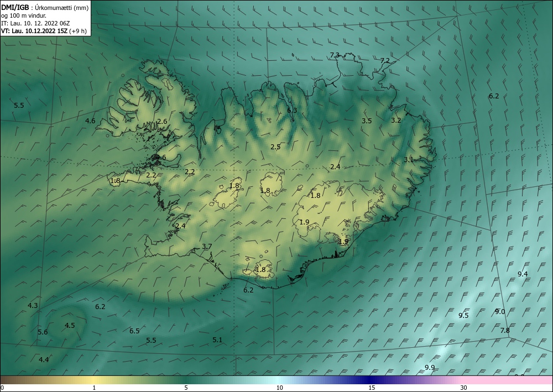553x392 pixels.
Task: Click the 5.1 value south of Iceland
Action: pos(217,340)
